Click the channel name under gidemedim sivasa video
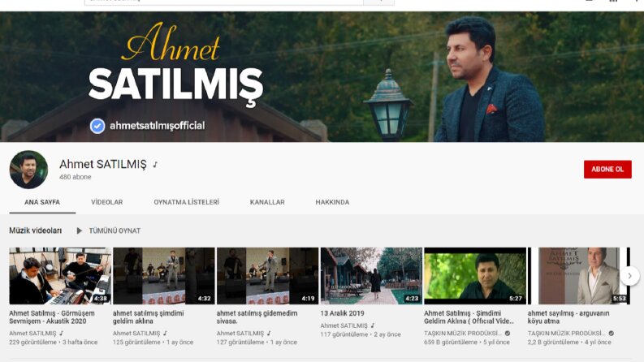This screenshot has width=644, height=362. pos(240,334)
